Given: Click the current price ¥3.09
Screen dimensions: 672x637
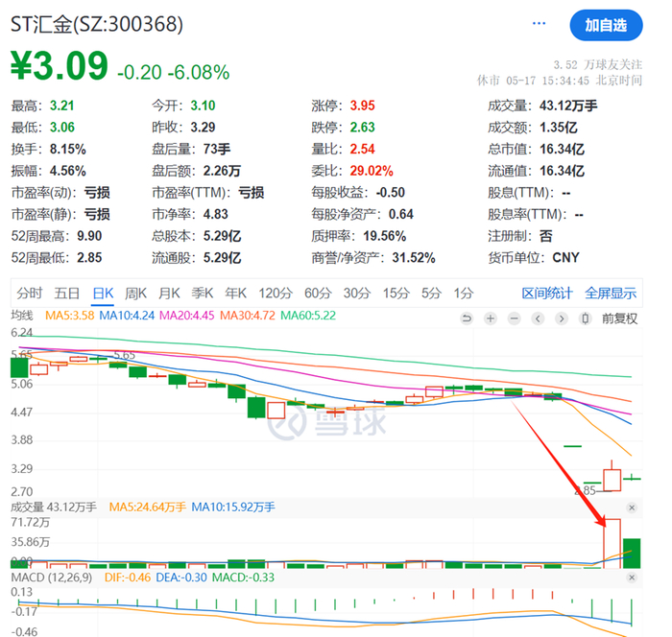Looking at the screenshot, I should (60, 66).
